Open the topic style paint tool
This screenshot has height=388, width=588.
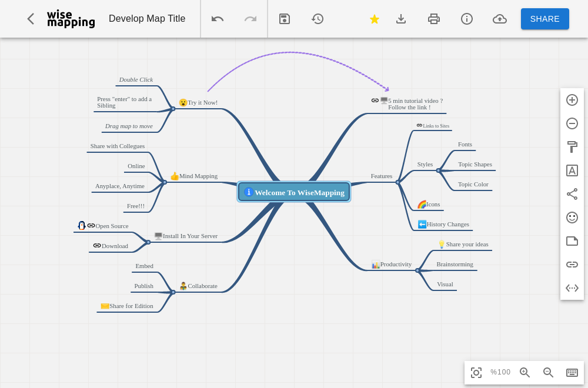click(572, 147)
